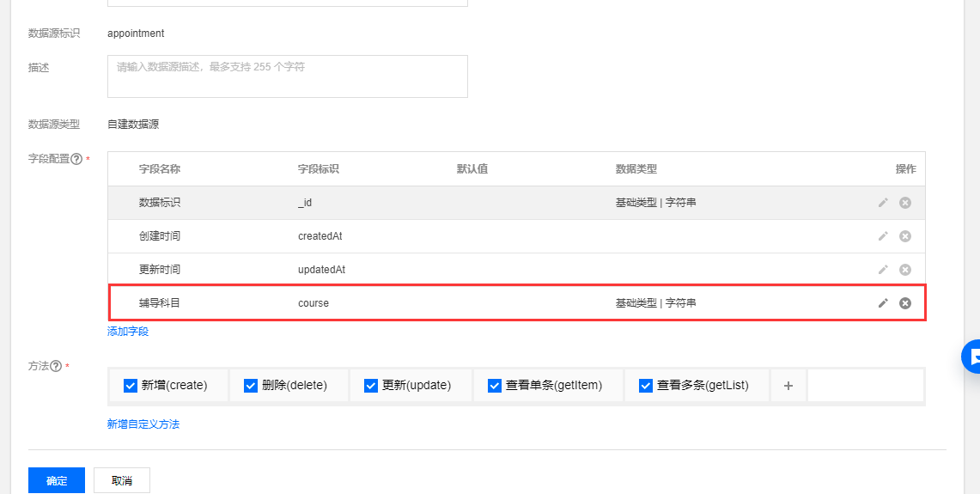Focus the 描述 description text area

(288, 76)
